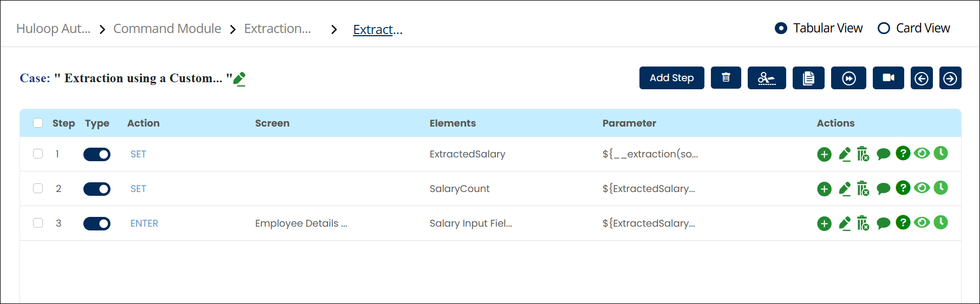Click help question mark on step 3
The height and width of the screenshot is (304, 980).
(903, 222)
